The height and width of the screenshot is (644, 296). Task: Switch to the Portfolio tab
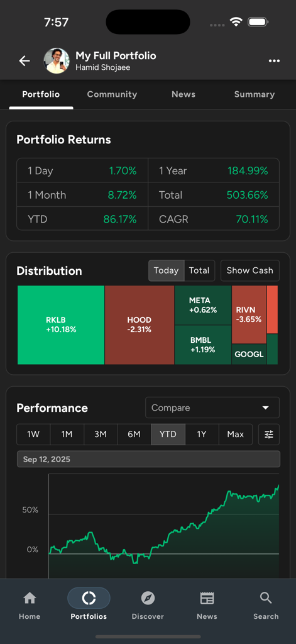(x=41, y=94)
